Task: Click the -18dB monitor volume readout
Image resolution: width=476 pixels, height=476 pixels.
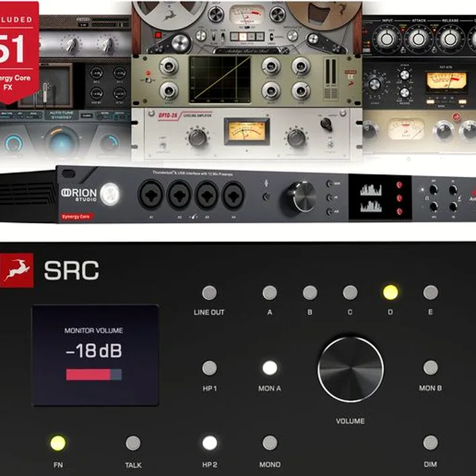Action: coord(94,351)
